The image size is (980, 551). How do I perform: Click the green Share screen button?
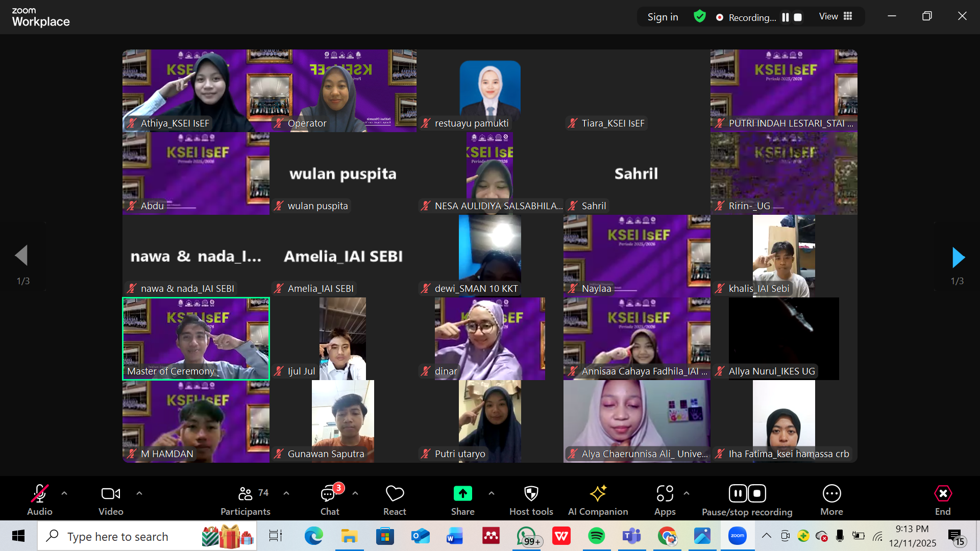tap(462, 494)
